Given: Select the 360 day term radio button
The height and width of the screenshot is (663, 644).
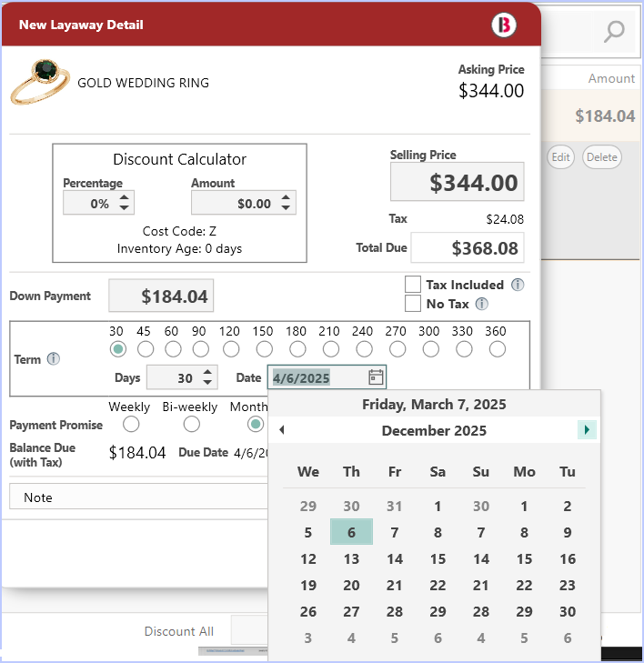Looking at the screenshot, I should tap(498, 349).
